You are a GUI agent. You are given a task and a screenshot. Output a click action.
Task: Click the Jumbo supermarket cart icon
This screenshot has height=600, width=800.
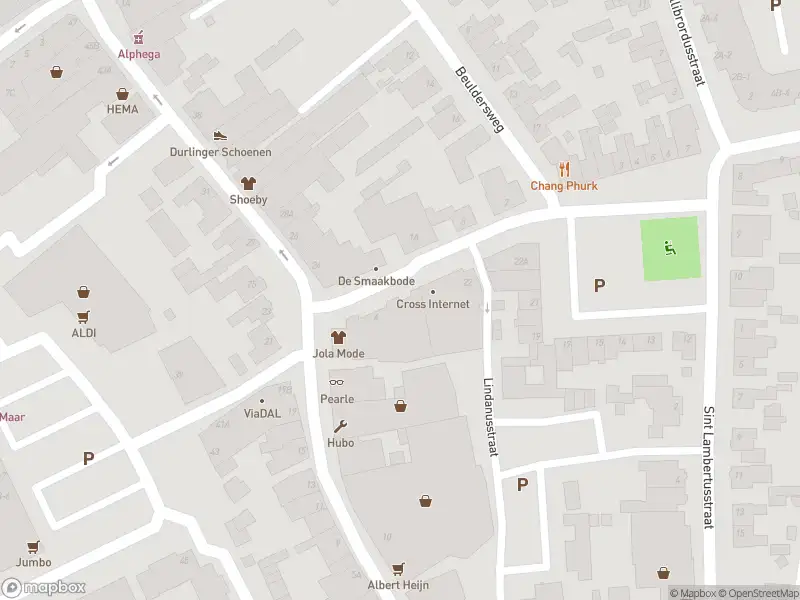click(x=34, y=547)
